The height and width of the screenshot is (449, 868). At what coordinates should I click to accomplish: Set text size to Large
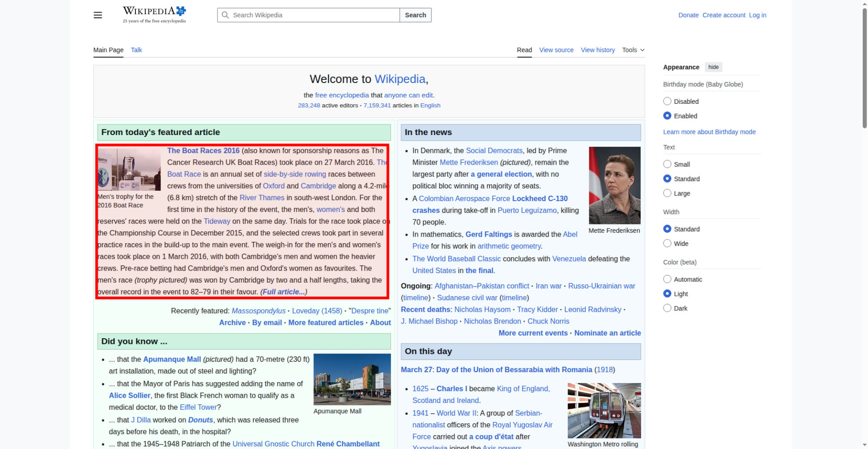(667, 193)
